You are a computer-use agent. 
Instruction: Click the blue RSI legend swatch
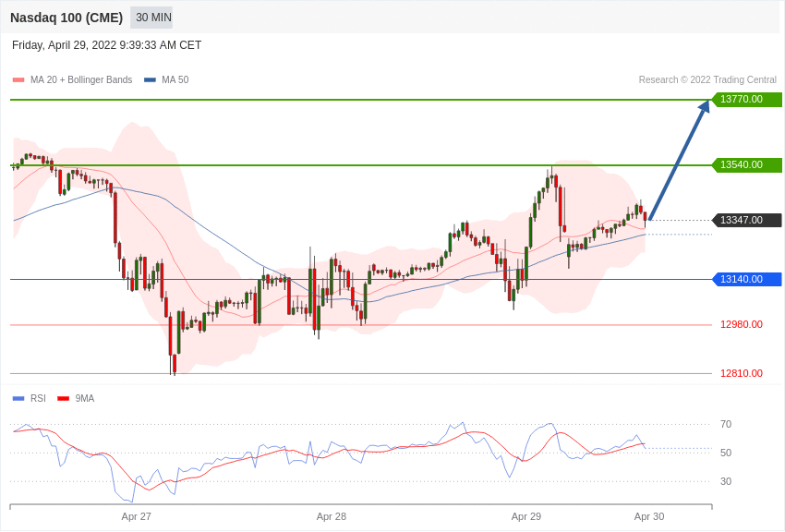[x=18, y=398]
